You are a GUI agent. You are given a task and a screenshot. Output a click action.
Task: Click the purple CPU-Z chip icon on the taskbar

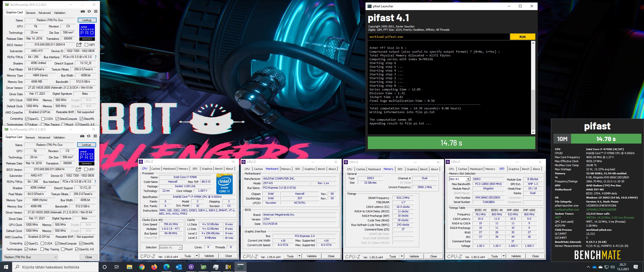191,267
